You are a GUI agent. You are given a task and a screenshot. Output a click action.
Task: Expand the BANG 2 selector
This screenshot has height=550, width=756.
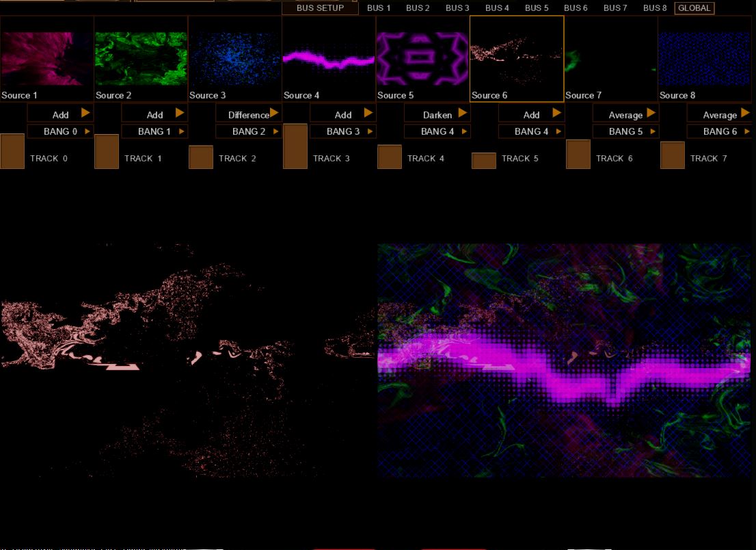(248, 131)
